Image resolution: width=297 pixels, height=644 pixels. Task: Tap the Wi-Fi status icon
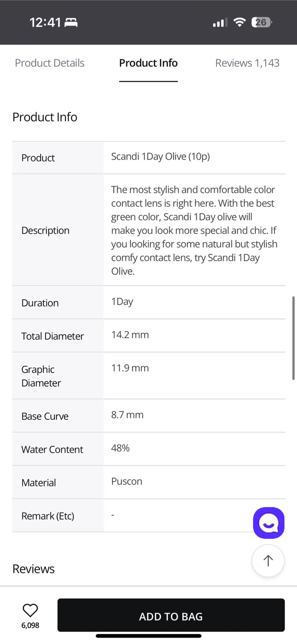click(240, 22)
